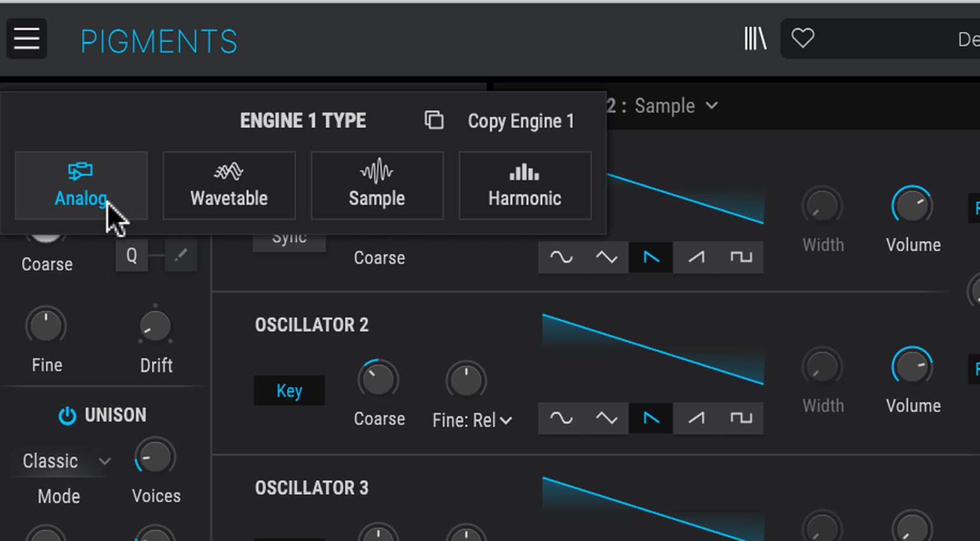Viewport: 980px width, 541px height.
Task: Click the heart favorite icon
Action: [x=802, y=39]
